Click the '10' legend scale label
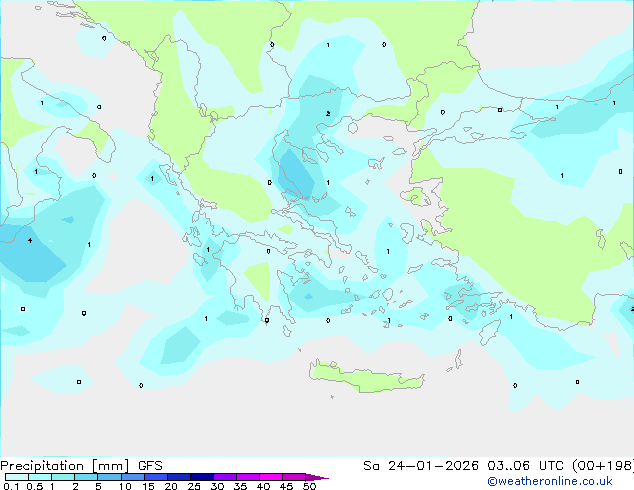Image resolution: width=634 pixels, height=490 pixels. coord(125,486)
